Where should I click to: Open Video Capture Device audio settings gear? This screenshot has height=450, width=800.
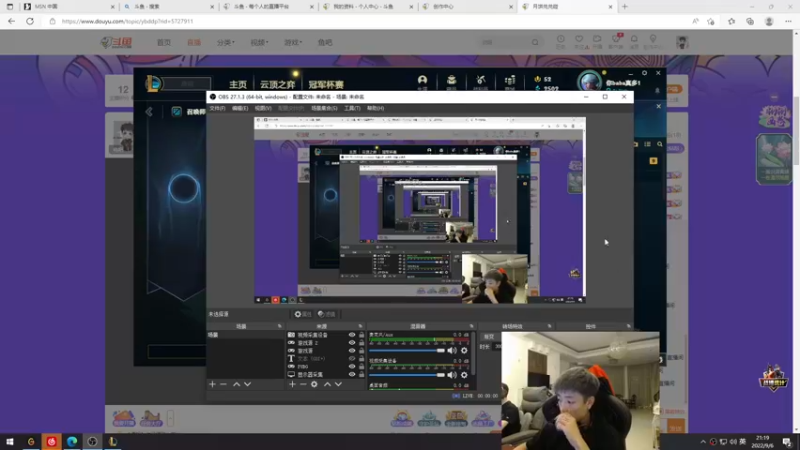click(464, 375)
